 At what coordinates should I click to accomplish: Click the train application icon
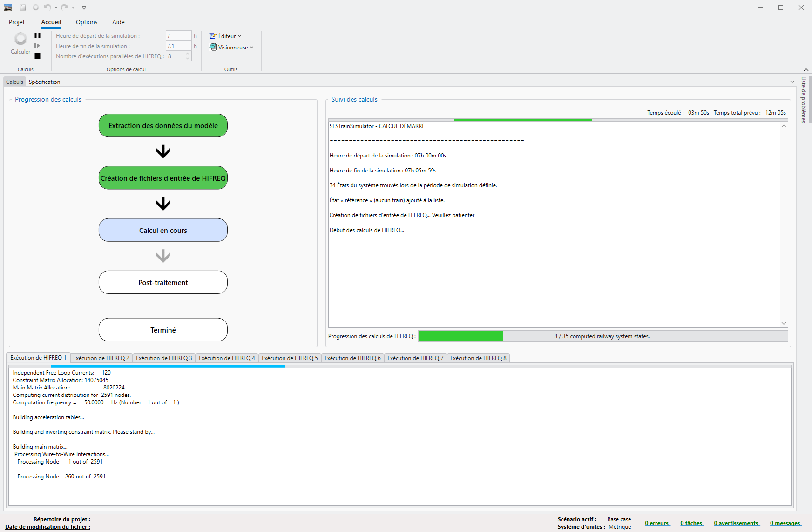(8, 7)
